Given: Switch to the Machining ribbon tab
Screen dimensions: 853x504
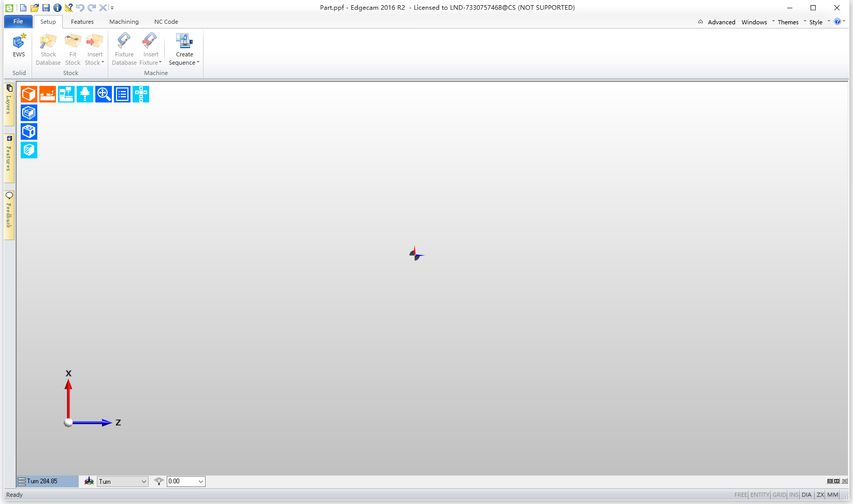Looking at the screenshot, I should click(124, 22).
